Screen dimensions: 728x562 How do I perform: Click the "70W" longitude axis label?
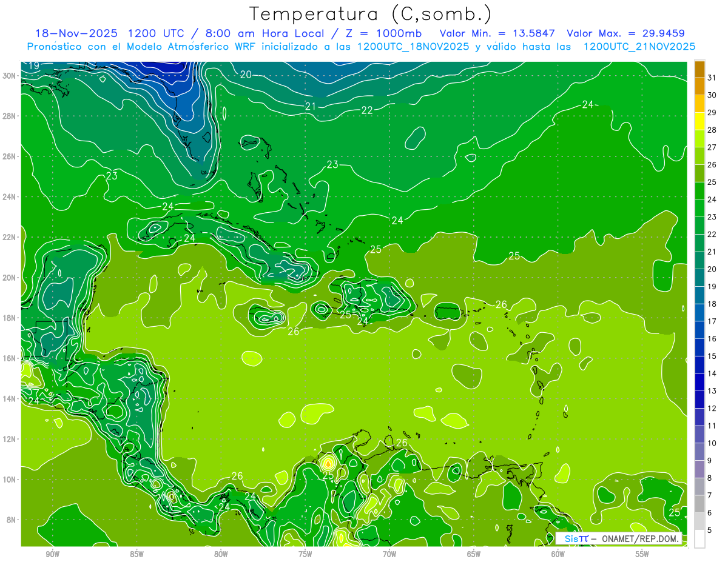click(x=389, y=554)
